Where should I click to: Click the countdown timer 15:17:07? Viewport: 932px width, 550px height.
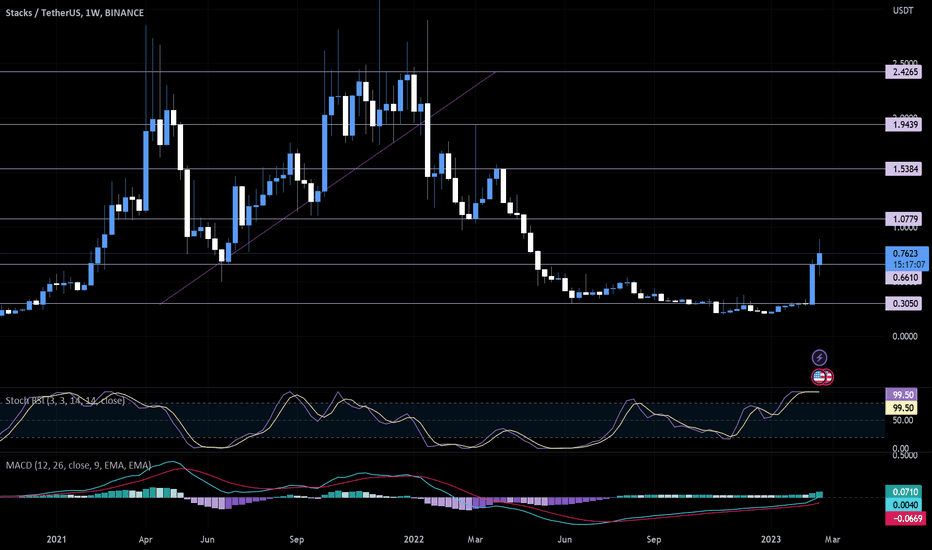pyautogui.click(x=909, y=265)
